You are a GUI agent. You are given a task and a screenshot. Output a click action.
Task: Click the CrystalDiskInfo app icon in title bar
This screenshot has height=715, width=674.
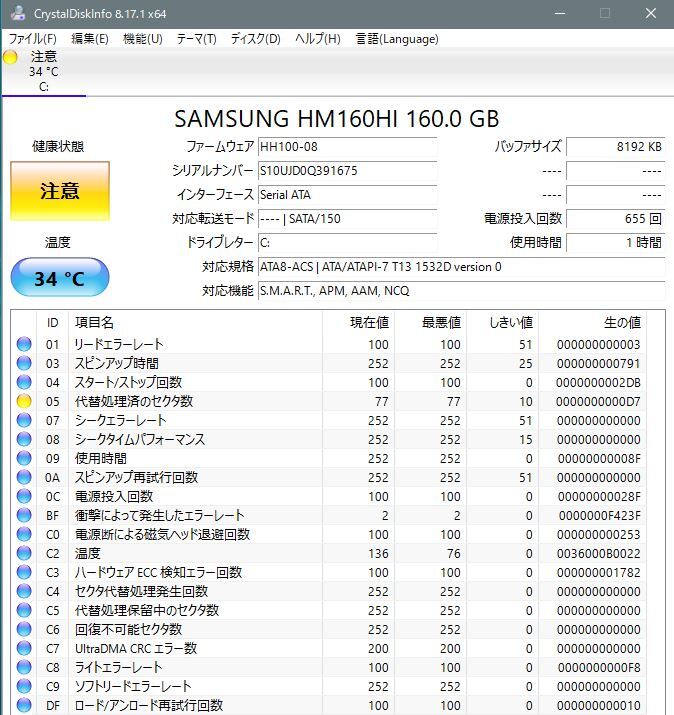point(18,13)
